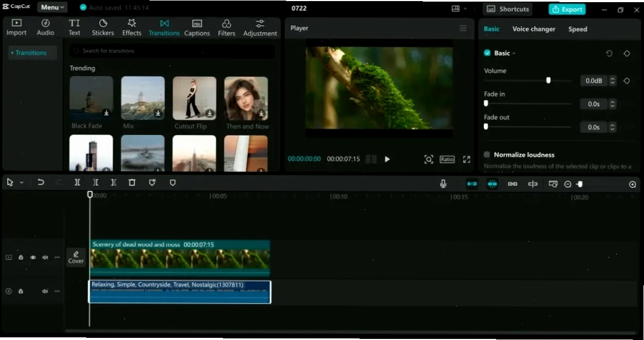Screen dimensions: 644x340
Task: Open the Import media panel
Action: [16, 27]
